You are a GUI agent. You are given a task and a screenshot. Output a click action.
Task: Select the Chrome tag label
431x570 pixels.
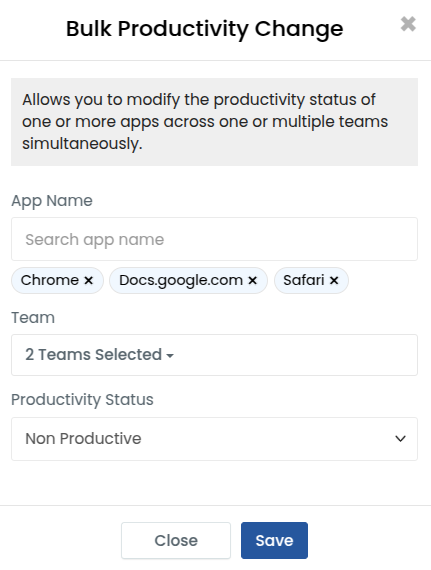point(50,280)
